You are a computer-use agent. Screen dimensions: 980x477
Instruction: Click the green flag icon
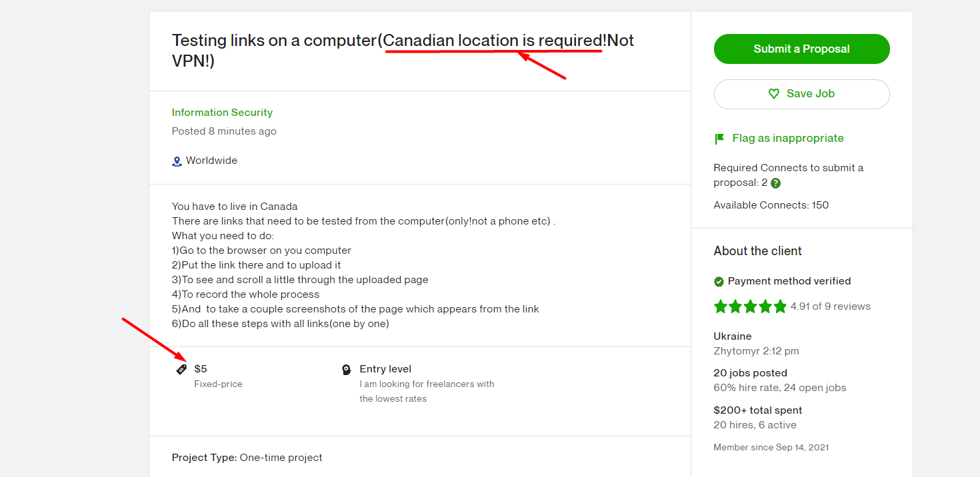(x=719, y=139)
